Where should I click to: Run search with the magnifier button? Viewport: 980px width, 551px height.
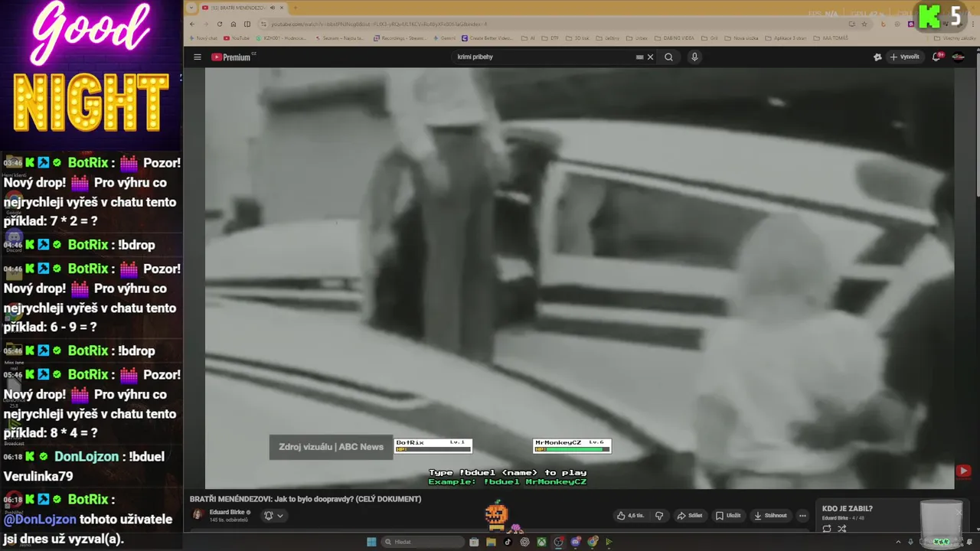tap(668, 57)
